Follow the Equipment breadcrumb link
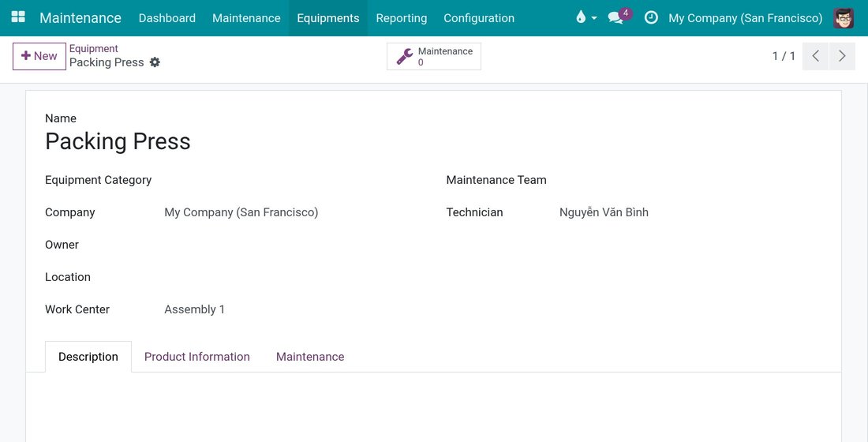Viewport: 868px width, 442px height. [94, 49]
